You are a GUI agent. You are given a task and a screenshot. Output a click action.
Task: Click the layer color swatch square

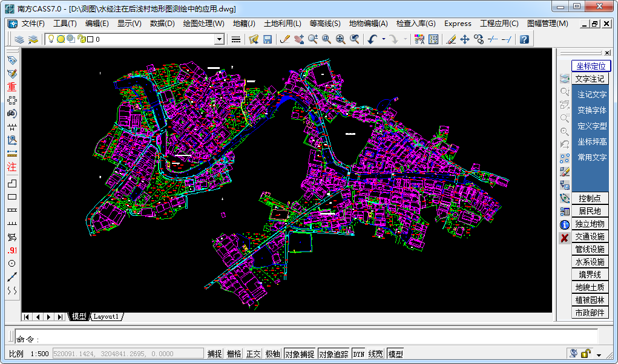click(90, 39)
